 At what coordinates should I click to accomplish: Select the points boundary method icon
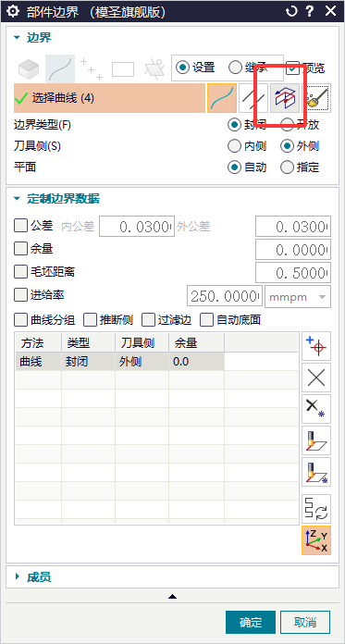92,69
